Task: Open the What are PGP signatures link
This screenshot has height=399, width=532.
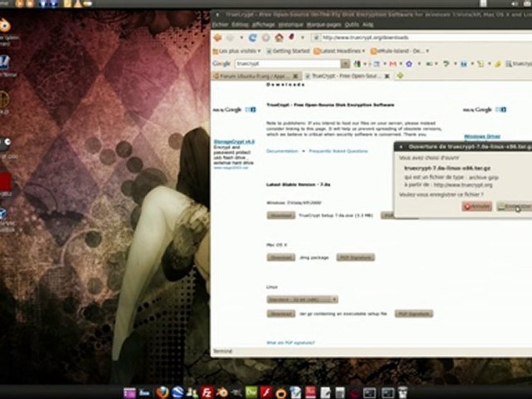Action: point(291,342)
